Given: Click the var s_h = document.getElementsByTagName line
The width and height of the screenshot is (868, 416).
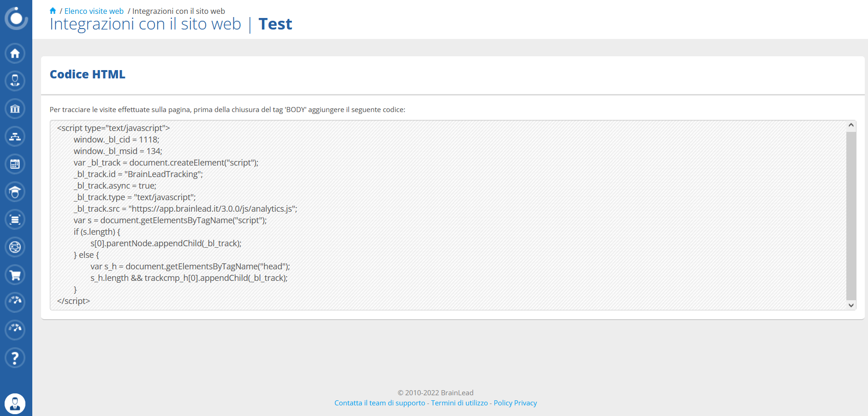Looking at the screenshot, I should pos(190,266).
